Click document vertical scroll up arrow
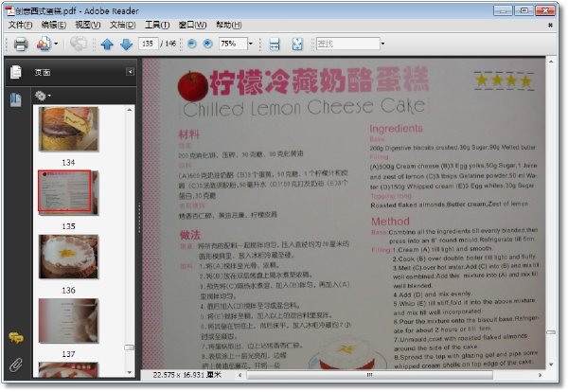568x392 pixels. click(551, 62)
